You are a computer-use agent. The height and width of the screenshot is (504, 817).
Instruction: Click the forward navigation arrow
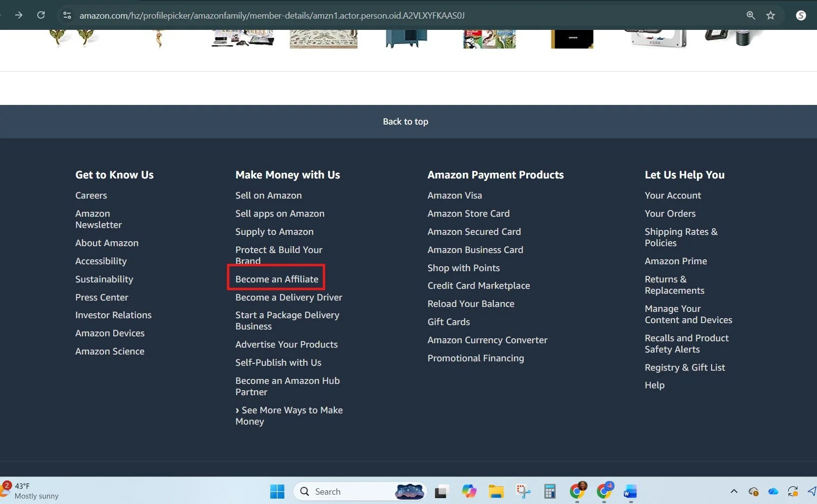[x=19, y=15]
